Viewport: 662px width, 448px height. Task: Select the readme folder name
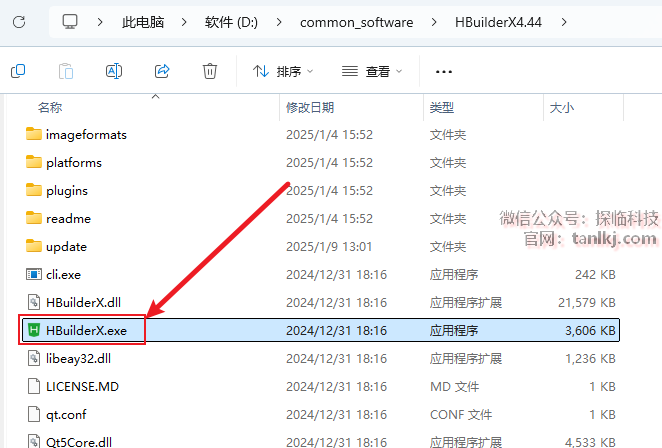68,219
